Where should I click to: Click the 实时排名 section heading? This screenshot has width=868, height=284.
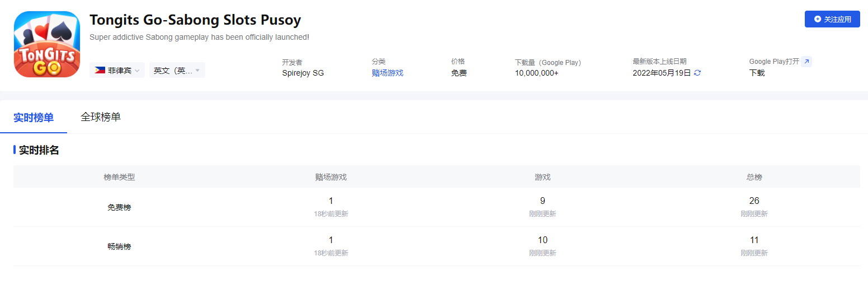(x=39, y=150)
